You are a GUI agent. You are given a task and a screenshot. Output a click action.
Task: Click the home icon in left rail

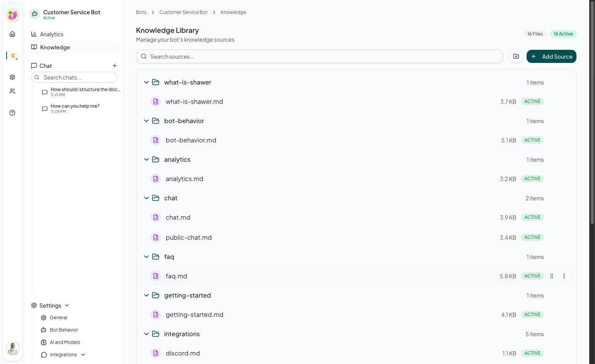[x=12, y=34]
